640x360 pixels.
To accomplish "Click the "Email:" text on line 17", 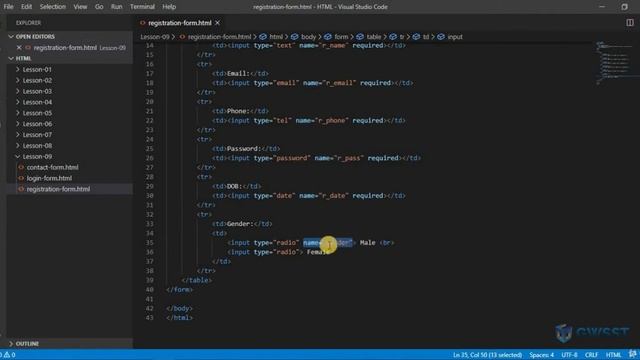I will click(238, 74).
